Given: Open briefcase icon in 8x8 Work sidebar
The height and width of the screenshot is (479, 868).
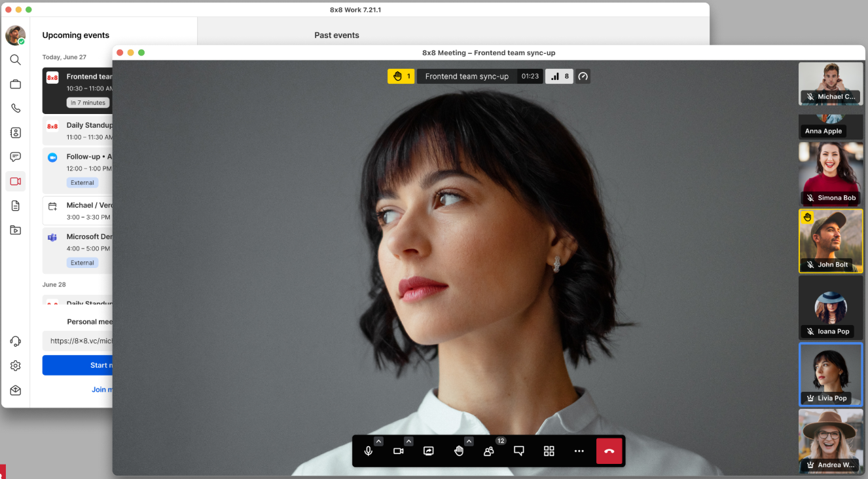Looking at the screenshot, I should [16, 84].
